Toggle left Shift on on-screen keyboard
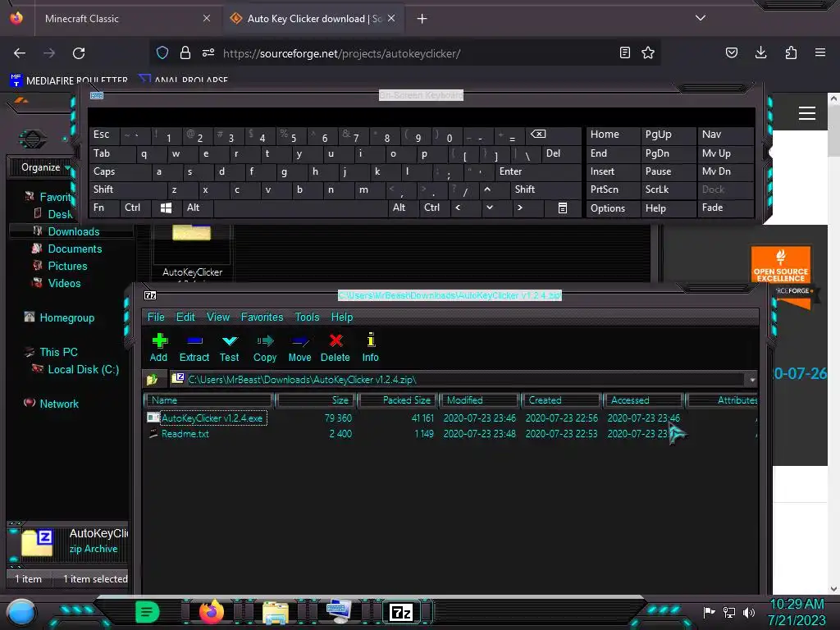This screenshot has height=630, width=840. tap(127, 189)
